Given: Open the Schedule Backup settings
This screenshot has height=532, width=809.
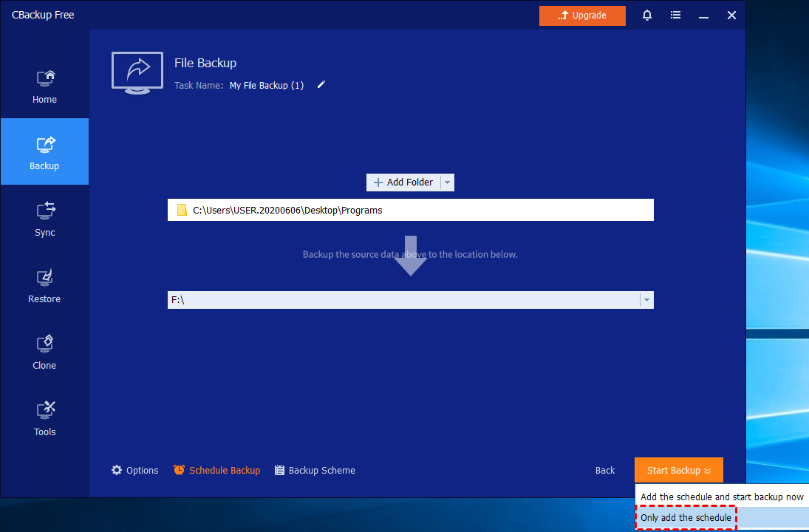Looking at the screenshot, I should pos(216,471).
